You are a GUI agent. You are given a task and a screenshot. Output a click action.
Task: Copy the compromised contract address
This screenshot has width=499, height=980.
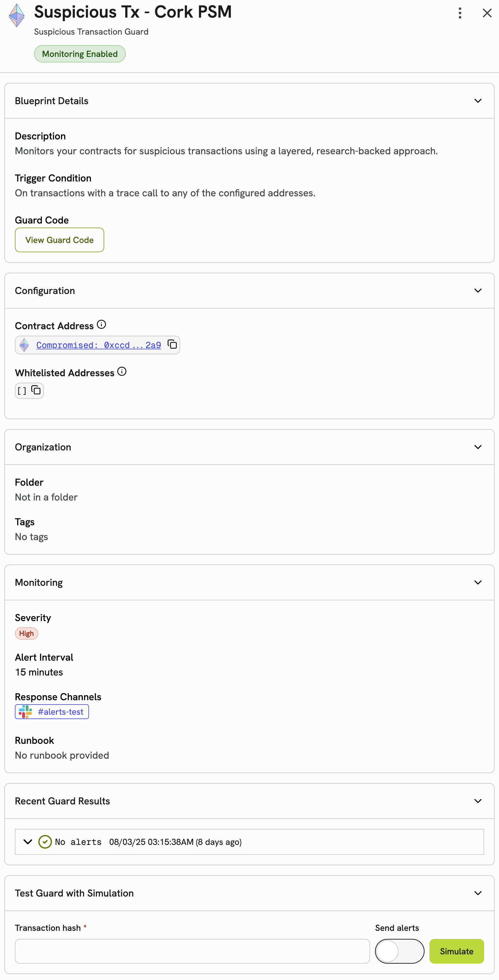[172, 344]
